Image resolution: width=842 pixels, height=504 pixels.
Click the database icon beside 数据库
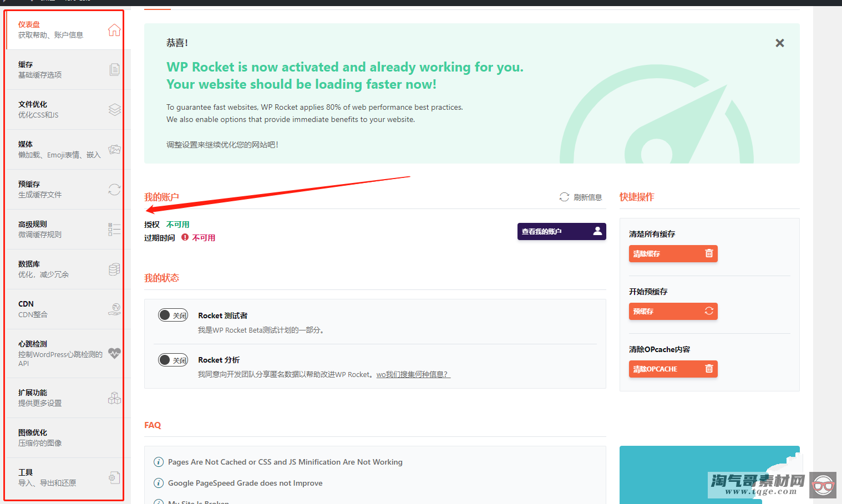click(114, 269)
